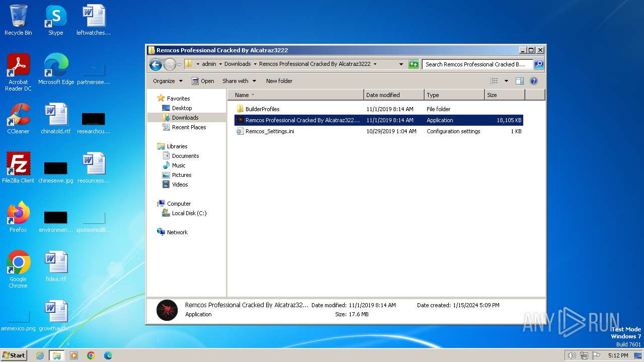644x362 pixels.
Task: Open Recycle Bin desktop icon
Action: coord(18,20)
